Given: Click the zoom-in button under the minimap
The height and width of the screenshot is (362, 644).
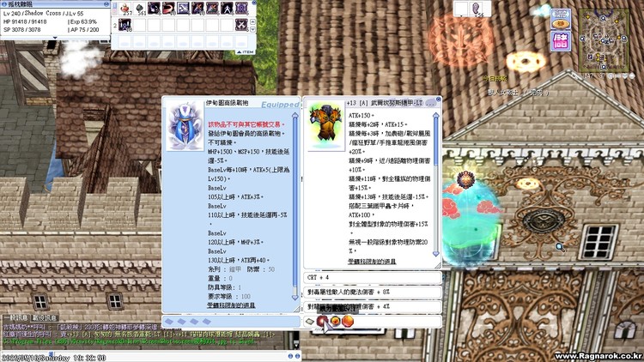Looking at the screenshot, I should point(612,76).
